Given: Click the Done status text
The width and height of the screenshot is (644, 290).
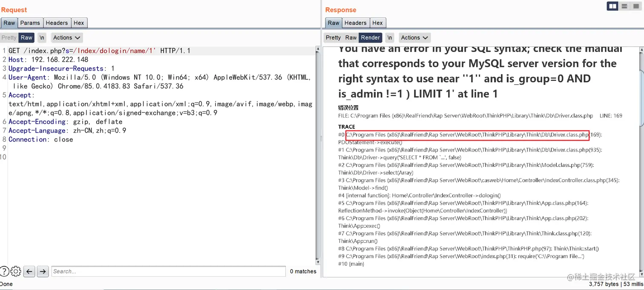Looking at the screenshot, I should click(6, 284).
